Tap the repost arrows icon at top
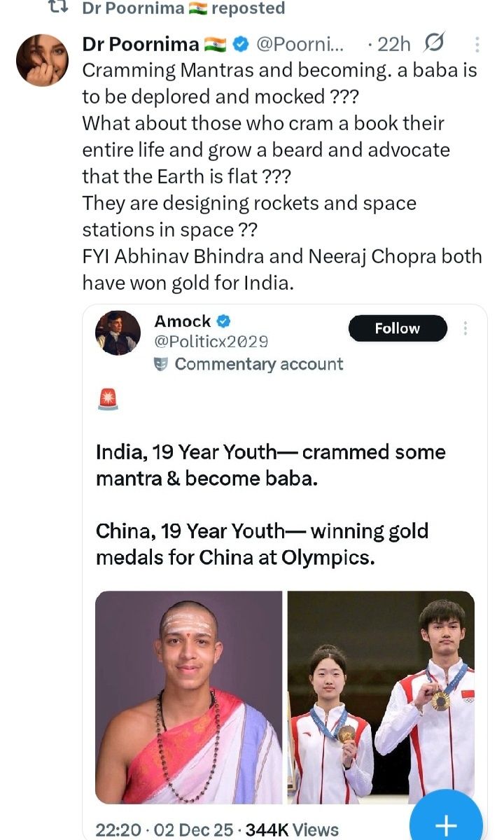The height and width of the screenshot is (840, 504). click(62, 8)
